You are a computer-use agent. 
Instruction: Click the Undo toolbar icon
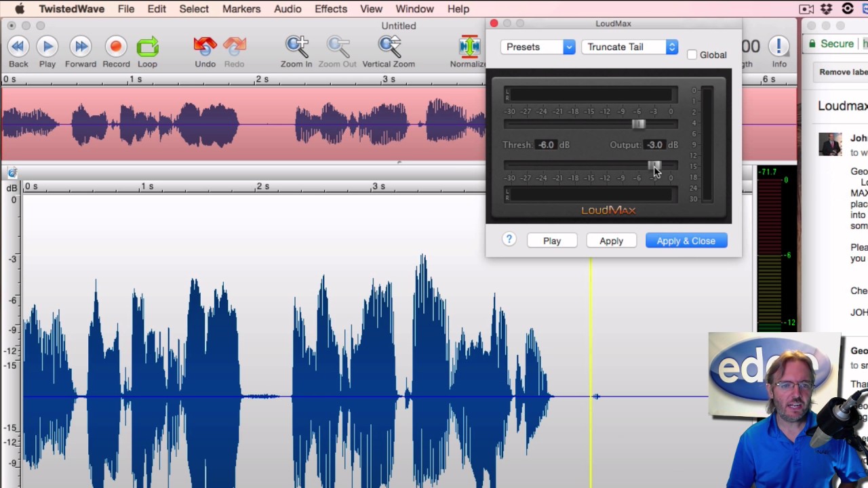(x=205, y=46)
